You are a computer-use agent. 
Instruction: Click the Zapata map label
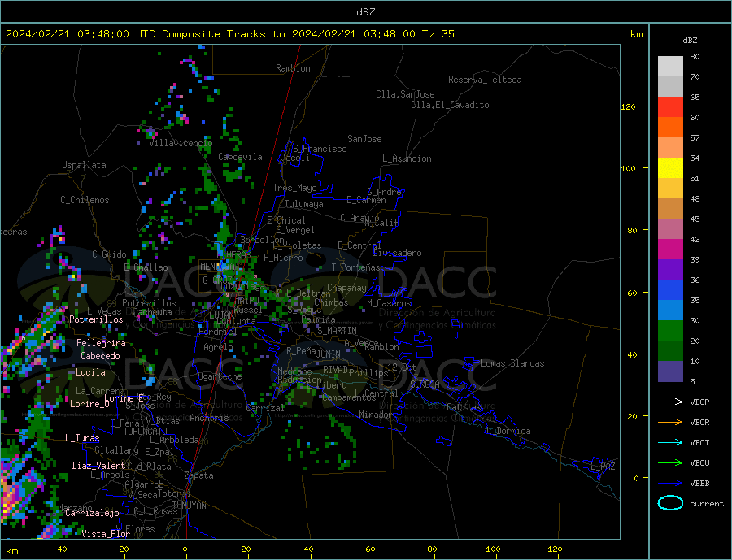(199, 476)
